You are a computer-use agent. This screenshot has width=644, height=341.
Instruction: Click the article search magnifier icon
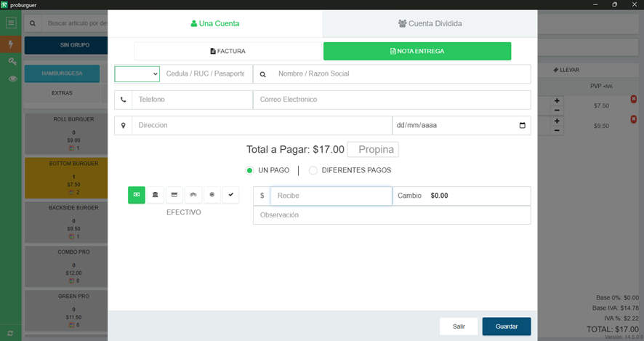click(33, 23)
